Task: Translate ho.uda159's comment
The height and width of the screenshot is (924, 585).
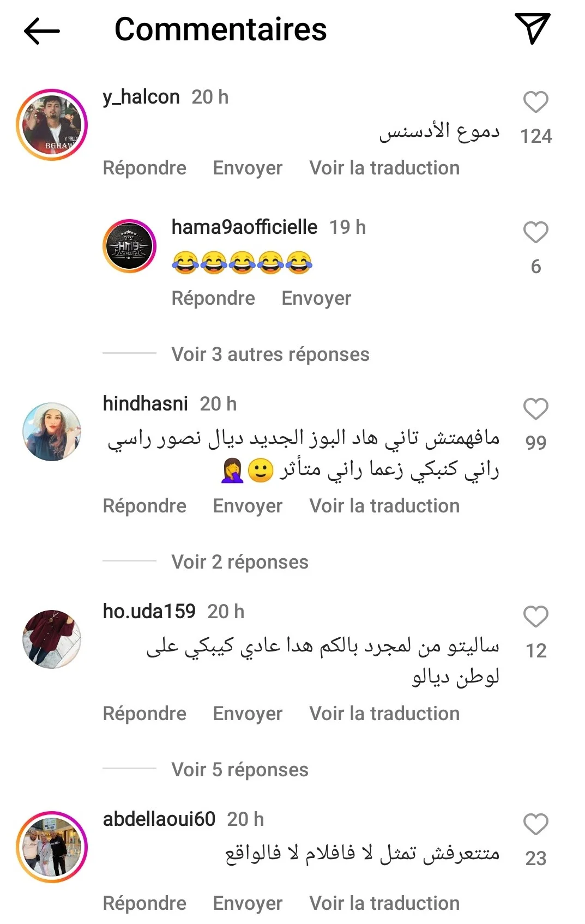Action: (384, 714)
